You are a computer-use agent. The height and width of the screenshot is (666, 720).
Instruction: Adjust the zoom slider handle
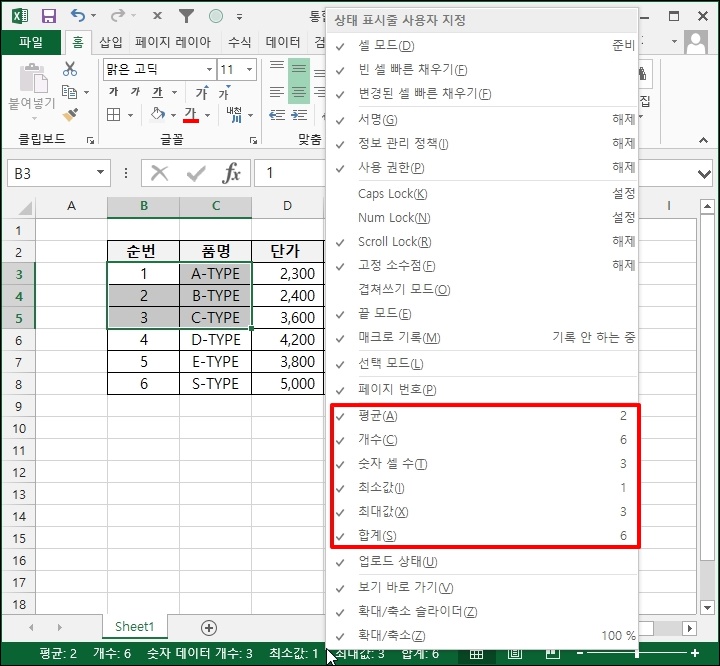pos(637,653)
